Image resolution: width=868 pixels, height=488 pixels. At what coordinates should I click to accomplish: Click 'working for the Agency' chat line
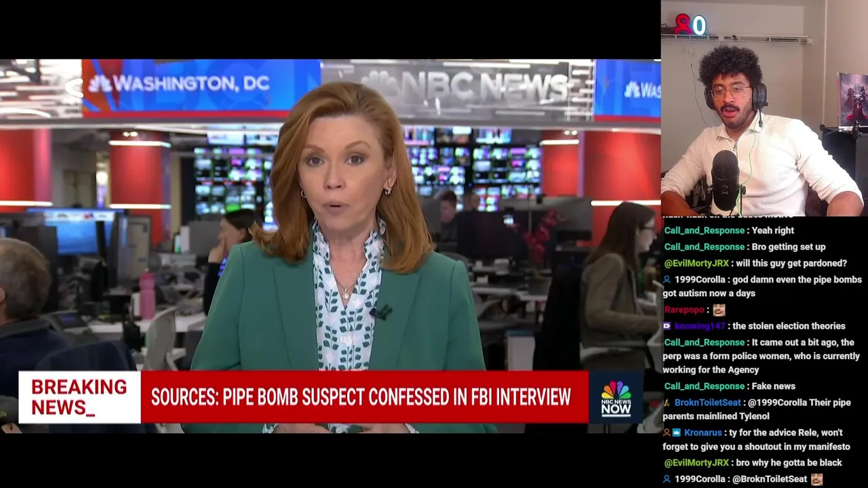coord(711,370)
